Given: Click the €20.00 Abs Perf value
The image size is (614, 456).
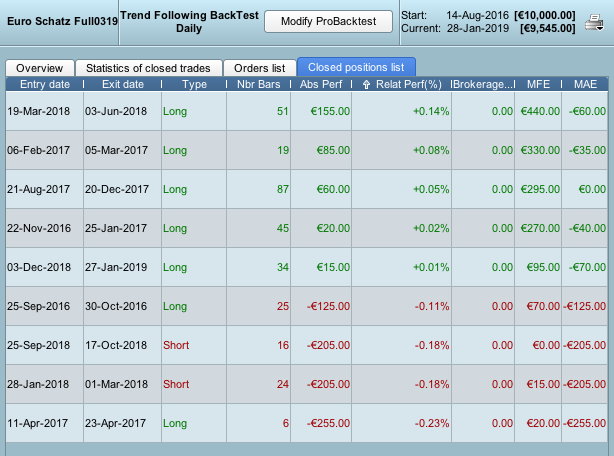Looking at the screenshot, I should (333, 228).
